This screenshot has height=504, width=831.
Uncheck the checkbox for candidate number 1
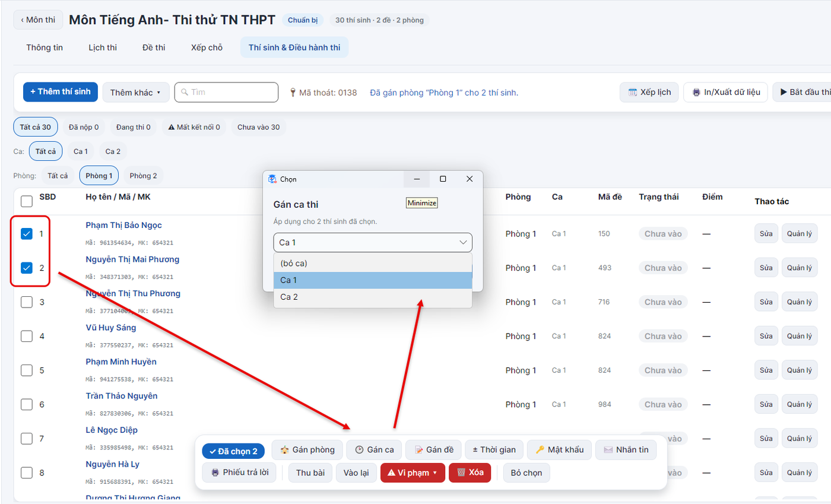[x=27, y=234]
